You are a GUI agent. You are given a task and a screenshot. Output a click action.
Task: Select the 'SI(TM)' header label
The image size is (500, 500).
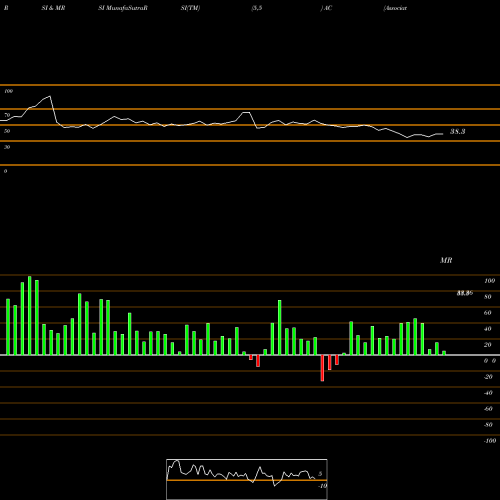tap(190, 8)
